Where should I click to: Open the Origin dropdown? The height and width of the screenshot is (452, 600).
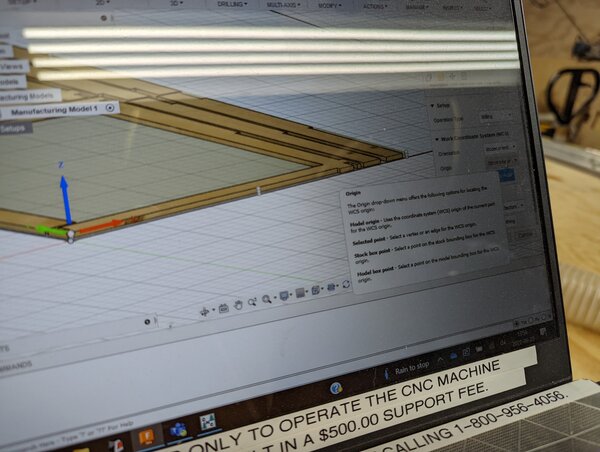[503, 162]
